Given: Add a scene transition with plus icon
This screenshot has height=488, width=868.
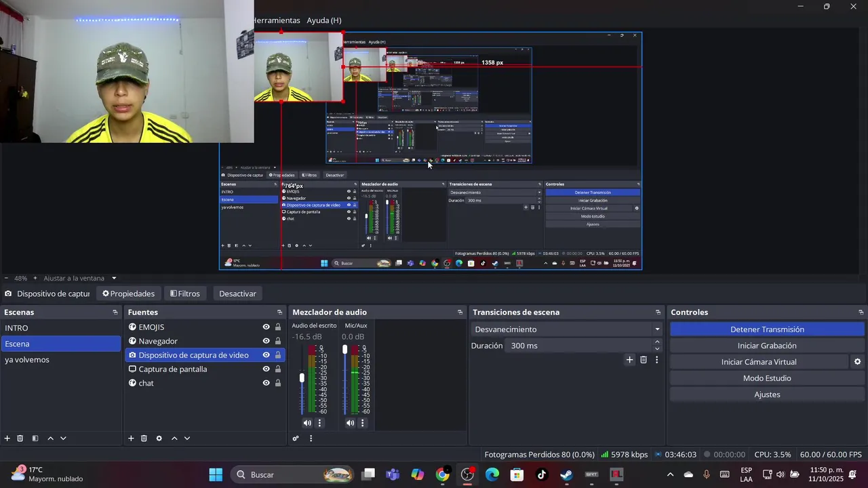Looking at the screenshot, I should pyautogui.click(x=629, y=360).
